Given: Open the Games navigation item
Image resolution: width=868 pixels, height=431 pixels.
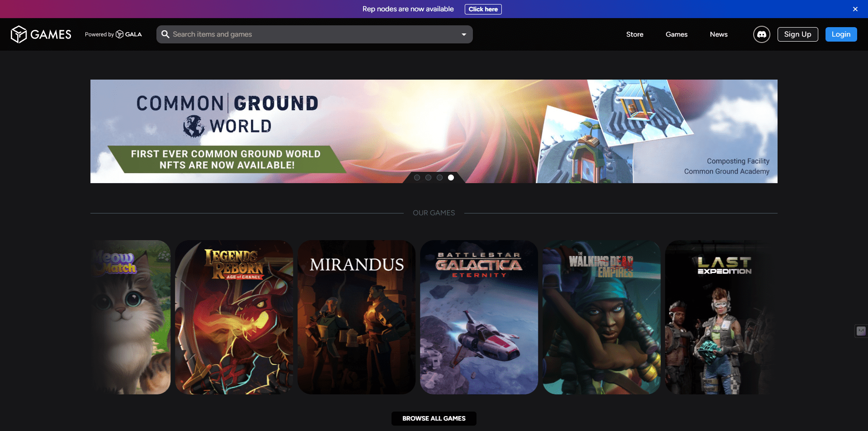Looking at the screenshot, I should (x=676, y=34).
